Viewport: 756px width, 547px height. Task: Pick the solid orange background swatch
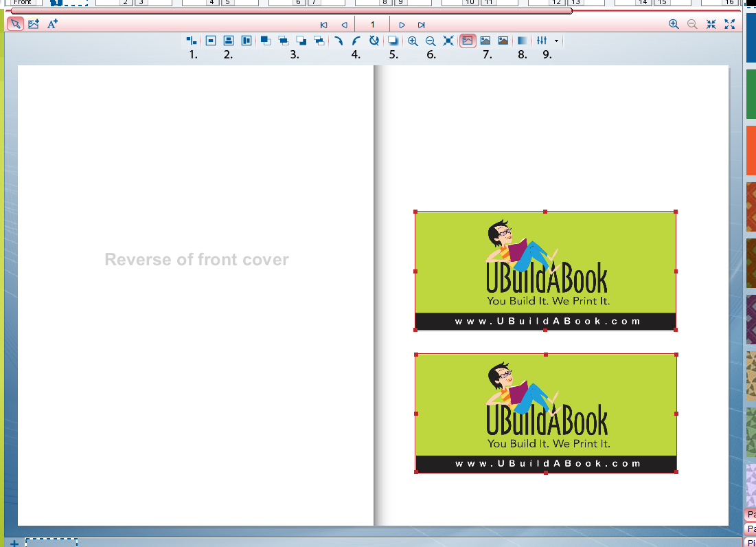click(x=751, y=150)
